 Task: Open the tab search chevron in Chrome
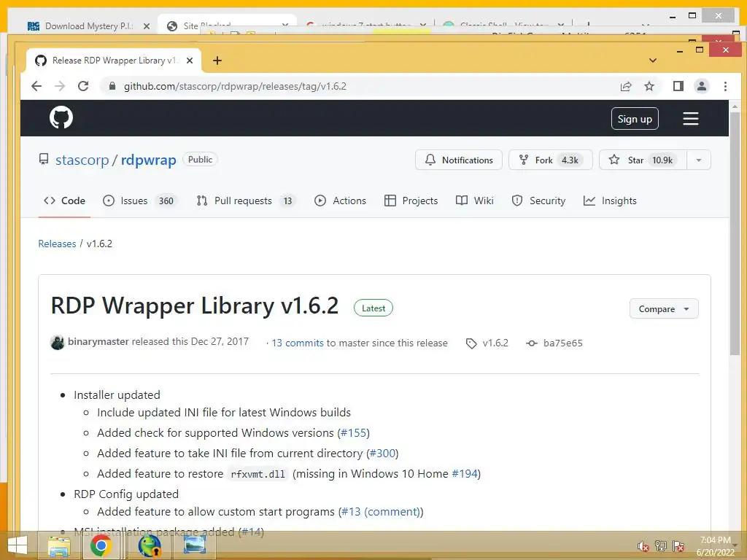(x=653, y=61)
